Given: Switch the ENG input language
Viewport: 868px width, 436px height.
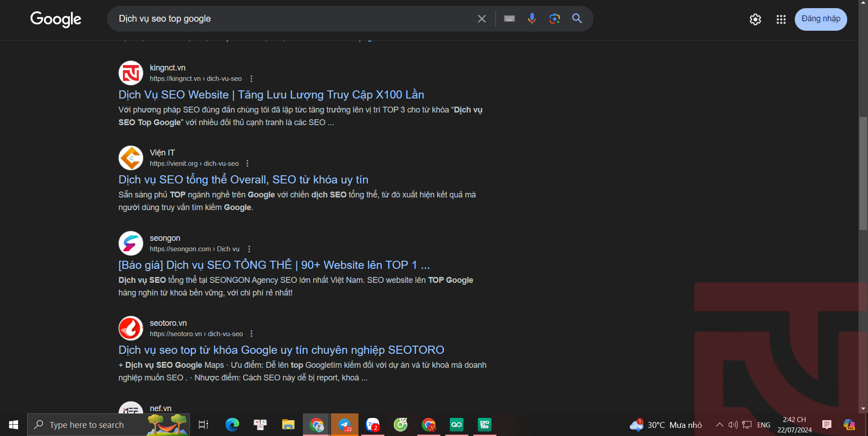Looking at the screenshot, I should (x=764, y=425).
